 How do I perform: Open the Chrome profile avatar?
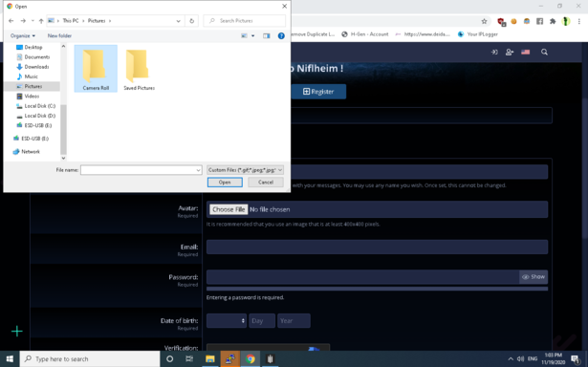click(566, 21)
